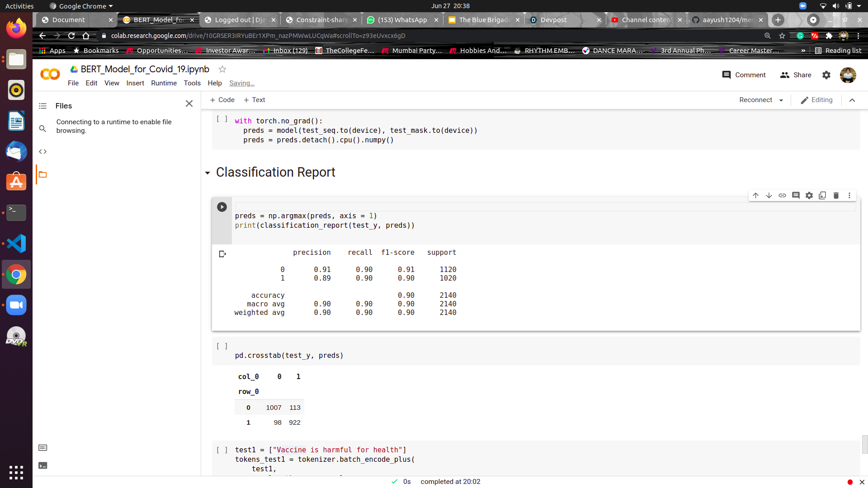Add a new Code cell

coord(222,100)
